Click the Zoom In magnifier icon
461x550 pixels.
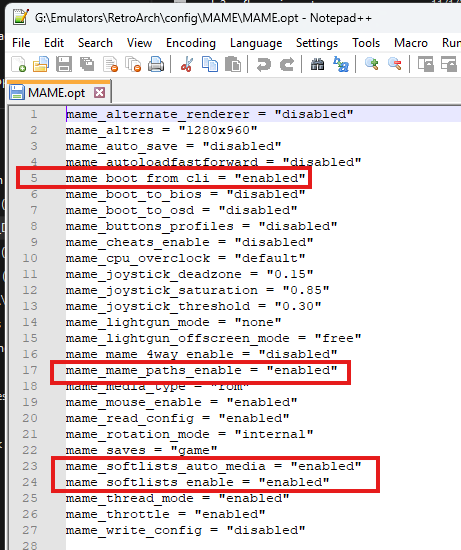tap(372, 65)
